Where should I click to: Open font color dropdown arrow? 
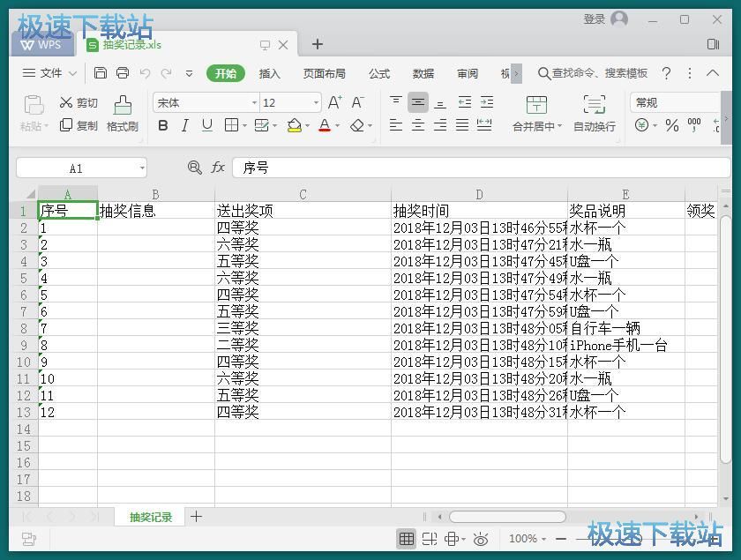337,126
